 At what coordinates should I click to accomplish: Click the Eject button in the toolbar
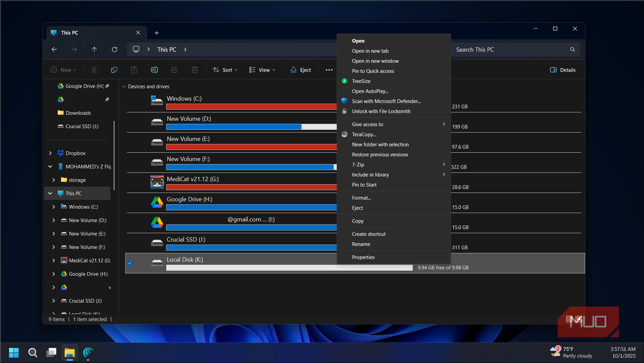click(x=301, y=70)
